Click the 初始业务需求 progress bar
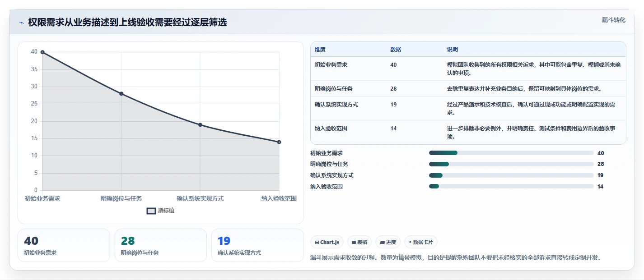Screen dimensions: 644x280 pos(511,153)
